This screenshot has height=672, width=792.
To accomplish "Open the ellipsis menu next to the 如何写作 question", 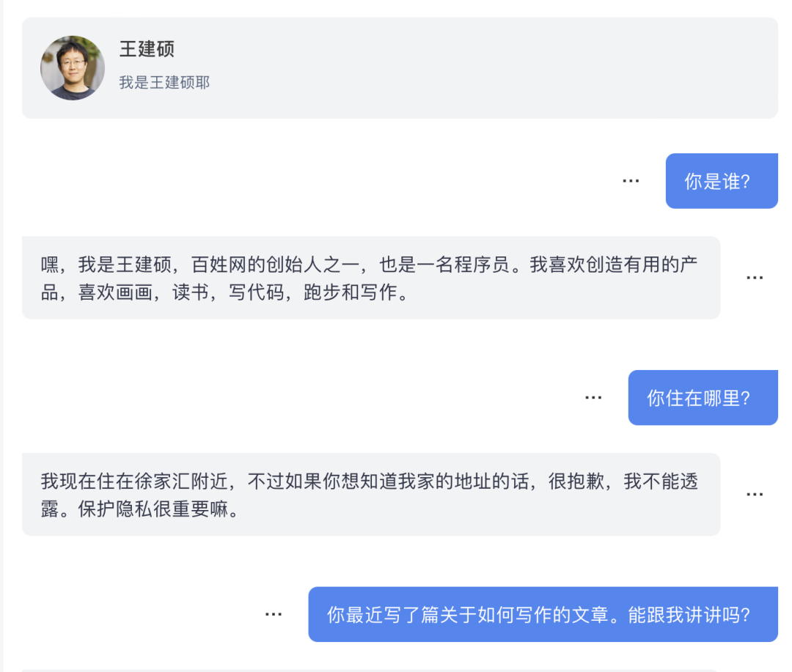I will [274, 614].
